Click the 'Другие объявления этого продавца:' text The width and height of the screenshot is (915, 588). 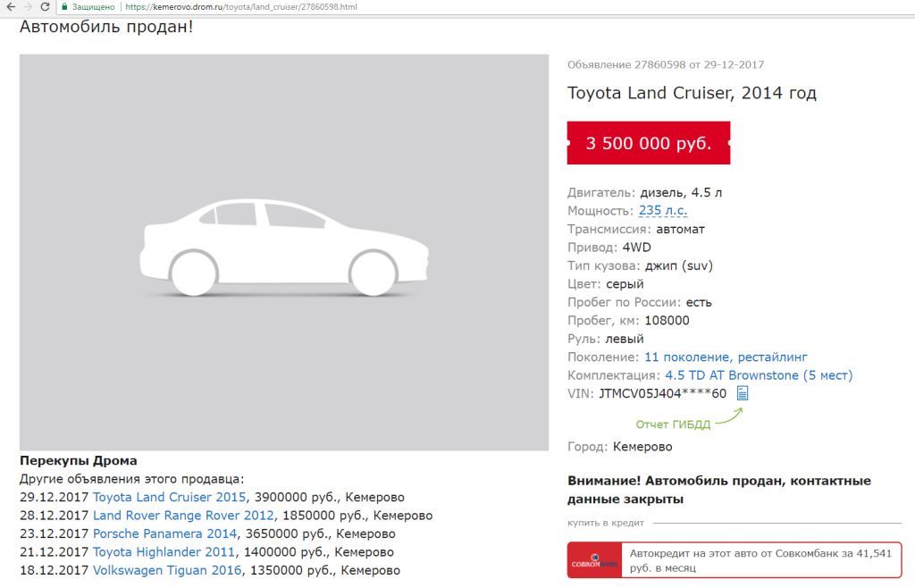point(132,479)
